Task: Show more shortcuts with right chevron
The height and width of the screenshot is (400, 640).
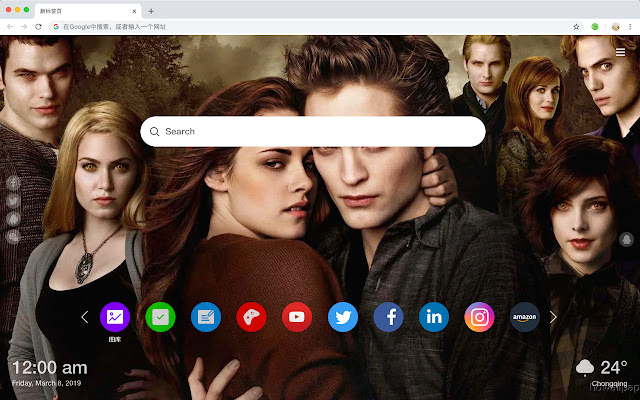Action: point(553,317)
